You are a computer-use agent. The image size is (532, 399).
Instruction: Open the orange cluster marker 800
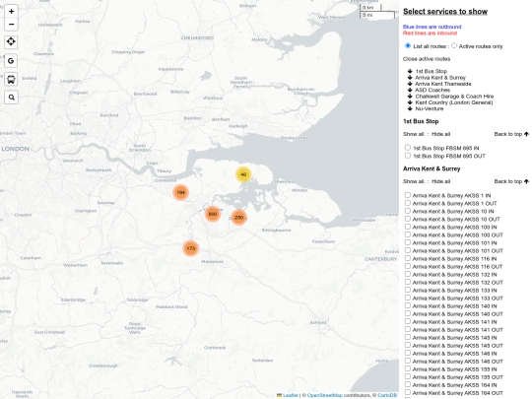tap(213, 214)
